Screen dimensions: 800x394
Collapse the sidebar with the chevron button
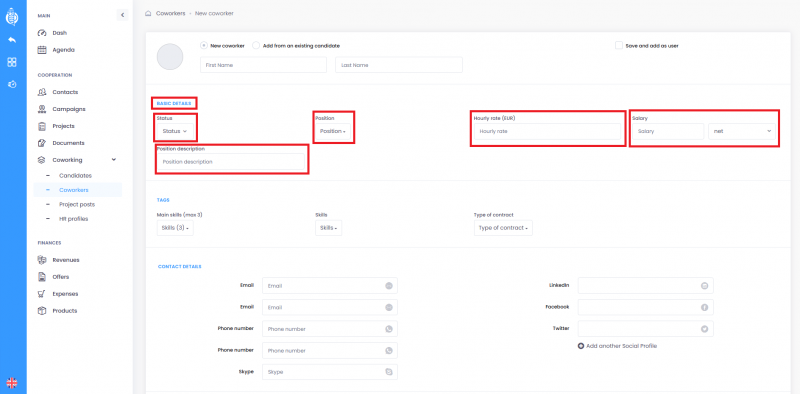pyautogui.click(x=122, y=15)
